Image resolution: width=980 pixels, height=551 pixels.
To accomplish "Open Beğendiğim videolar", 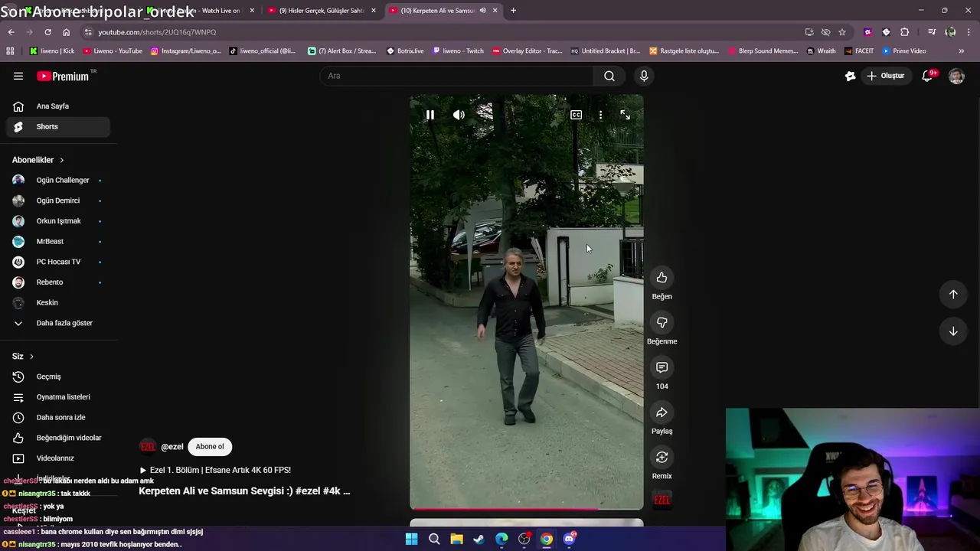I will (58, 438).
